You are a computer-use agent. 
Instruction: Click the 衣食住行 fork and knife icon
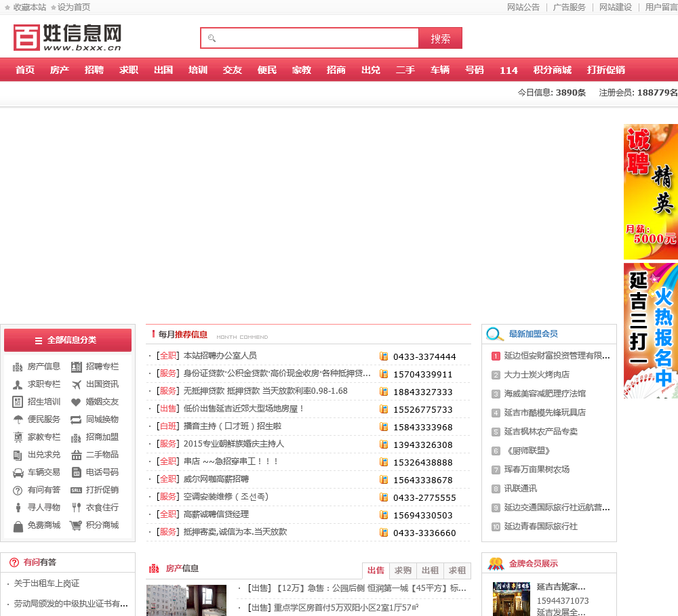[x=76, y=508]
